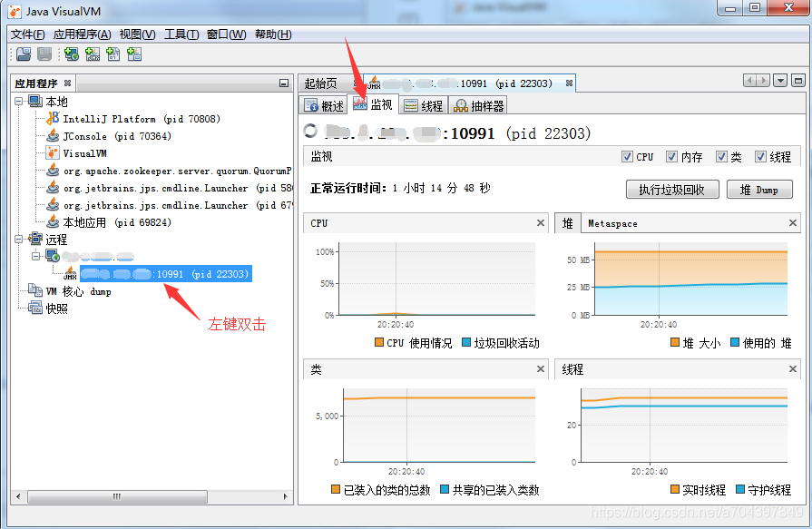Close the 类 chart panel

point(541,369)
